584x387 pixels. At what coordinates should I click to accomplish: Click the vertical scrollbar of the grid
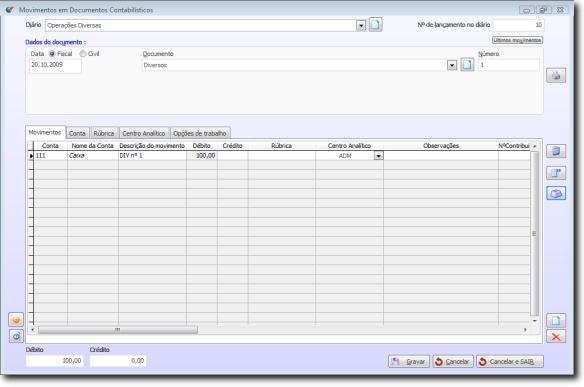[534, 233]
